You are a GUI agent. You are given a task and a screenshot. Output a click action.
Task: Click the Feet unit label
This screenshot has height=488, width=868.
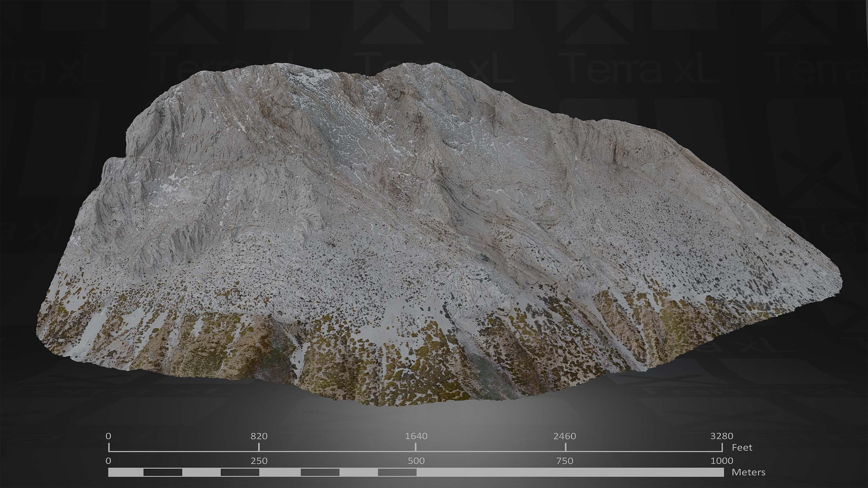[x=742, y=447]
